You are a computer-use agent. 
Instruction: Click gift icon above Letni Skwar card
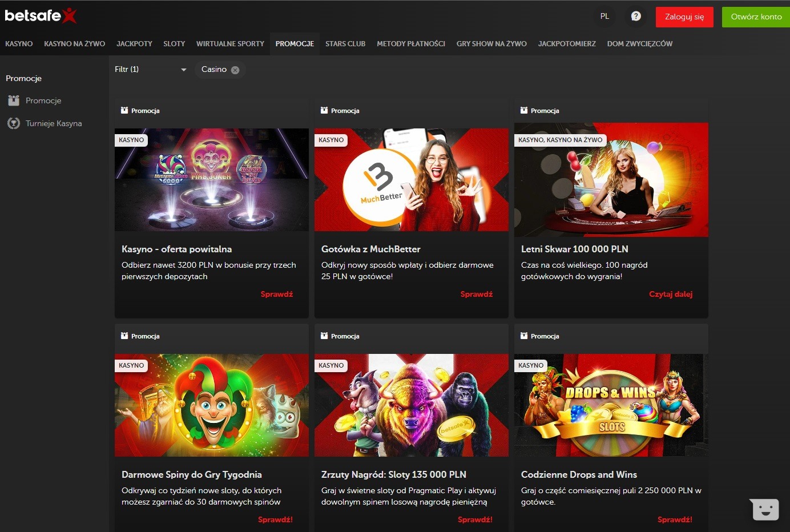(x=524, y=111)
